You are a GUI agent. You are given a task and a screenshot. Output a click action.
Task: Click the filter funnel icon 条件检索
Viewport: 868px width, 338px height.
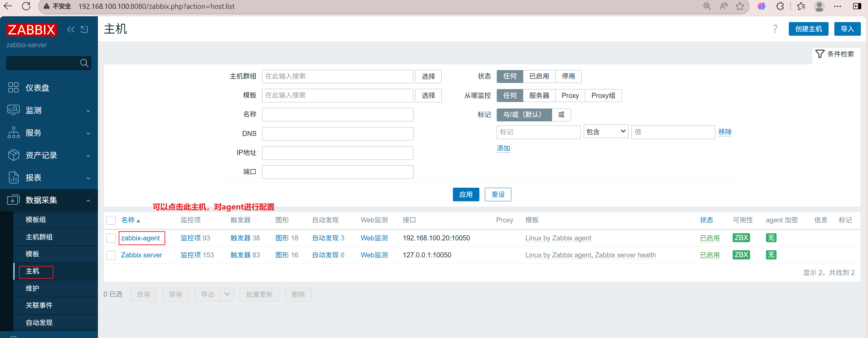[820, 54]
